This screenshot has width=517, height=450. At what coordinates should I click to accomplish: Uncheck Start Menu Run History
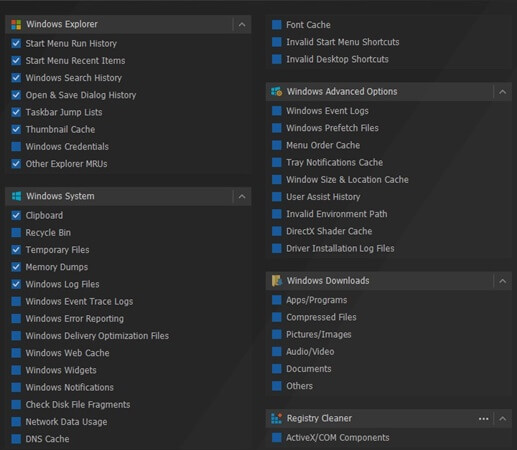click(16, 43)
